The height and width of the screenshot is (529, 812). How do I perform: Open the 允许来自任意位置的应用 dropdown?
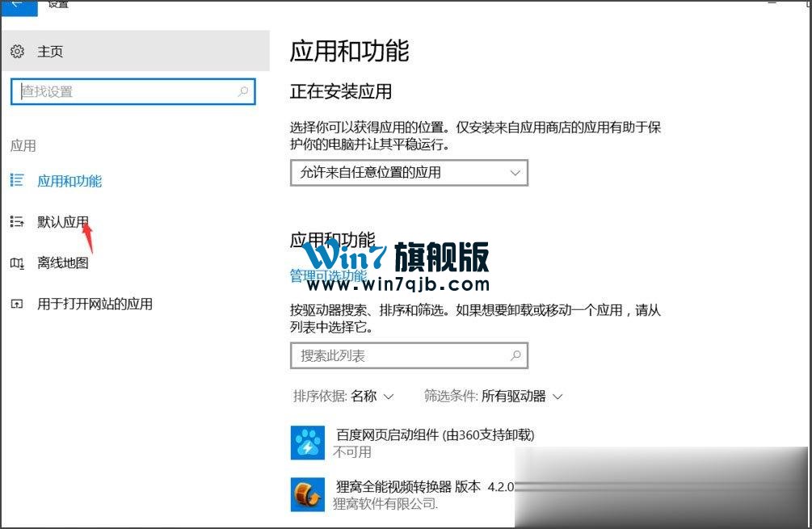point(408,173)
